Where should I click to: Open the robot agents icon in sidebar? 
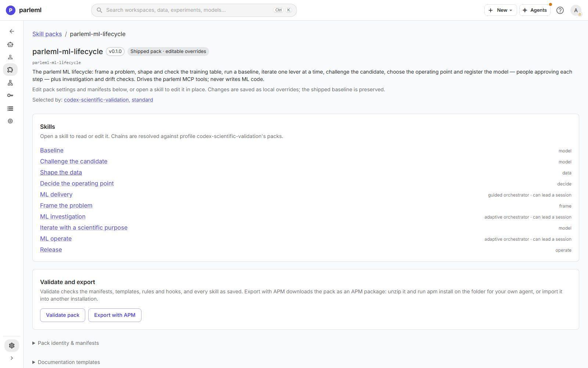[10, 45]
